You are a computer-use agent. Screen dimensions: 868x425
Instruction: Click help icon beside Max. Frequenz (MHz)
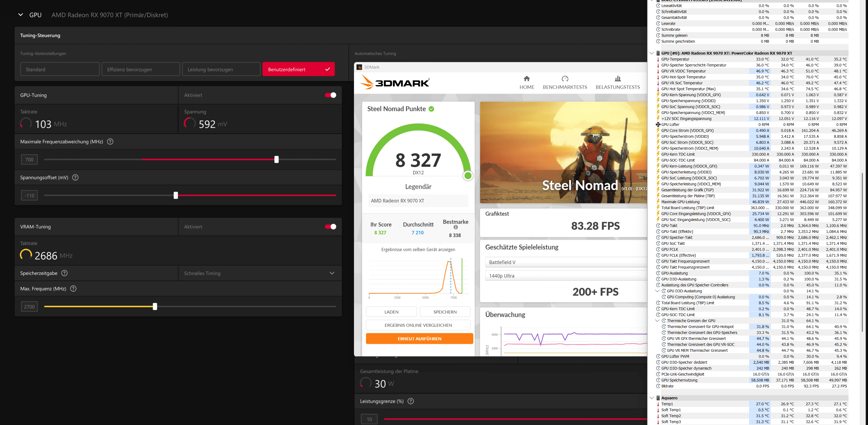coord(73,289)
